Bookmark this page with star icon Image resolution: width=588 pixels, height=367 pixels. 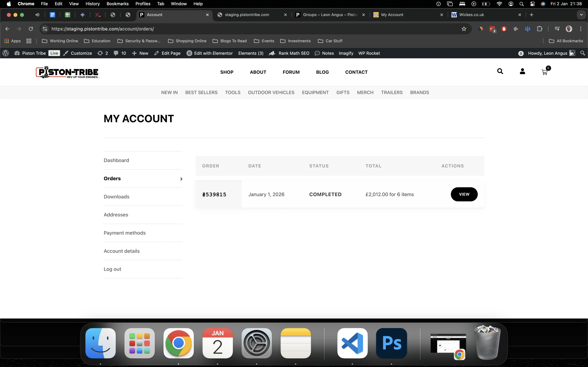coord(464,29)
